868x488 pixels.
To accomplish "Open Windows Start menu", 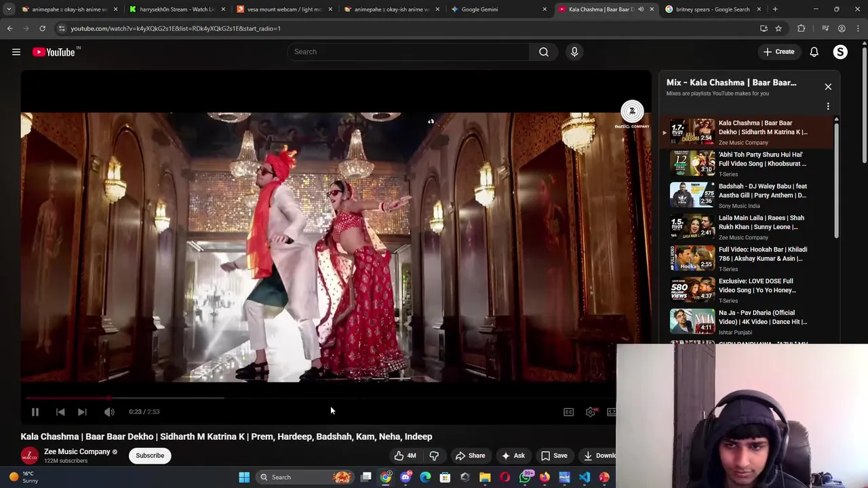I will 244,477.
